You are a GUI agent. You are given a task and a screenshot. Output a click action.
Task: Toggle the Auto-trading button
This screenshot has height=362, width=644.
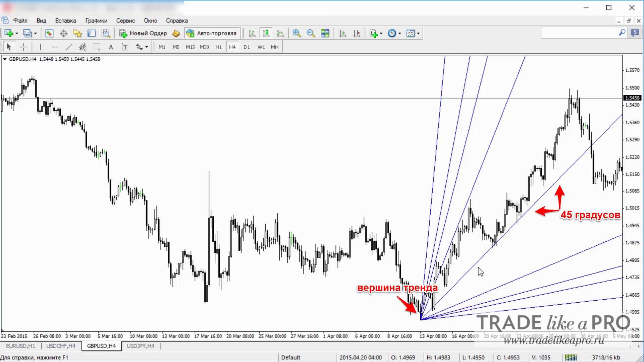coord(212,33)
